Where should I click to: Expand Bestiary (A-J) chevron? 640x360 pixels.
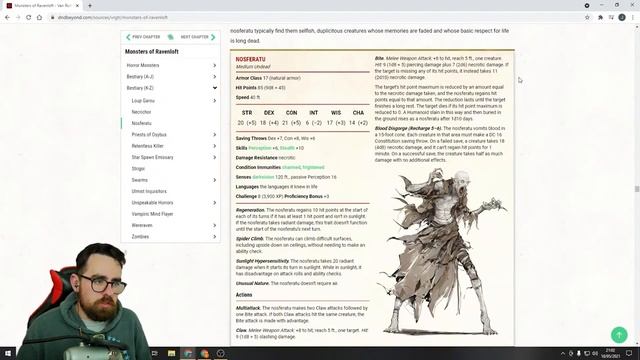pos(214,77)
